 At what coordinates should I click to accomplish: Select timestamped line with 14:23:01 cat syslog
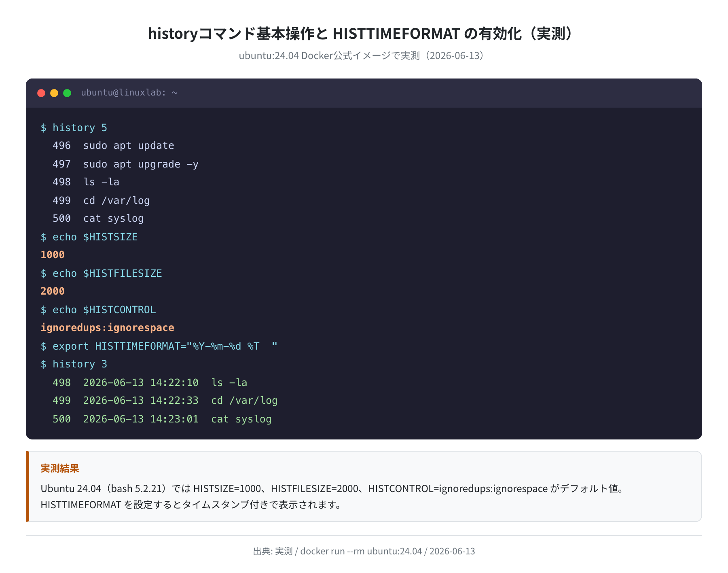click(x=162, y=419)
